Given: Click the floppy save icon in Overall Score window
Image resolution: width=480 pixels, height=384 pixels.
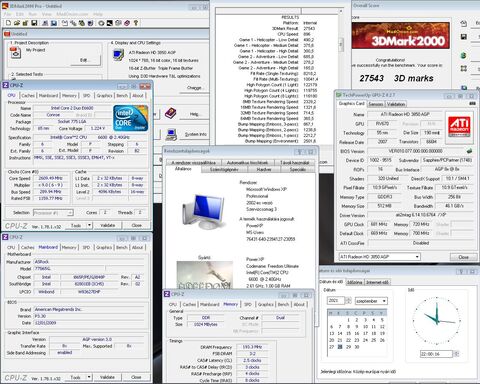Looking at the screenshot, I should click(x=464, y=36).
